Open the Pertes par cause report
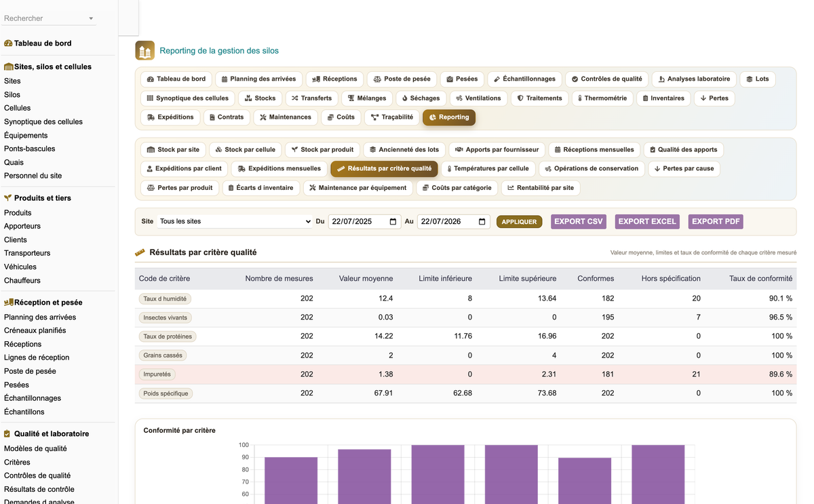The image size is (814, 504). [x=683, y=169]
